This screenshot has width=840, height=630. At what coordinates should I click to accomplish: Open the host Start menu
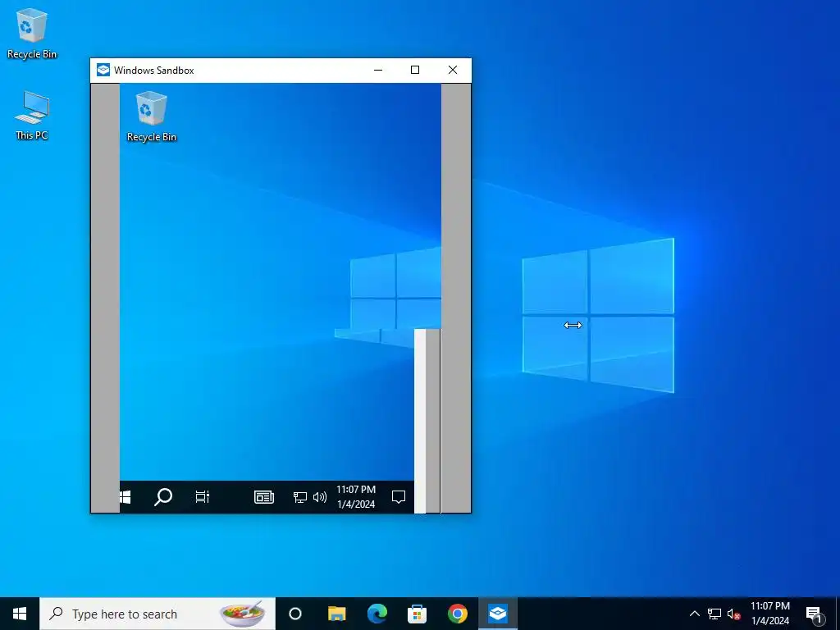[20, 614]
